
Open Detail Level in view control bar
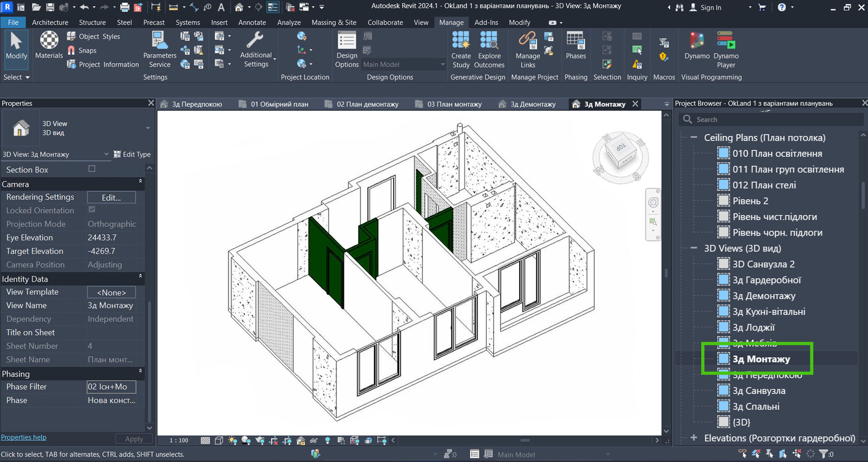206,440
